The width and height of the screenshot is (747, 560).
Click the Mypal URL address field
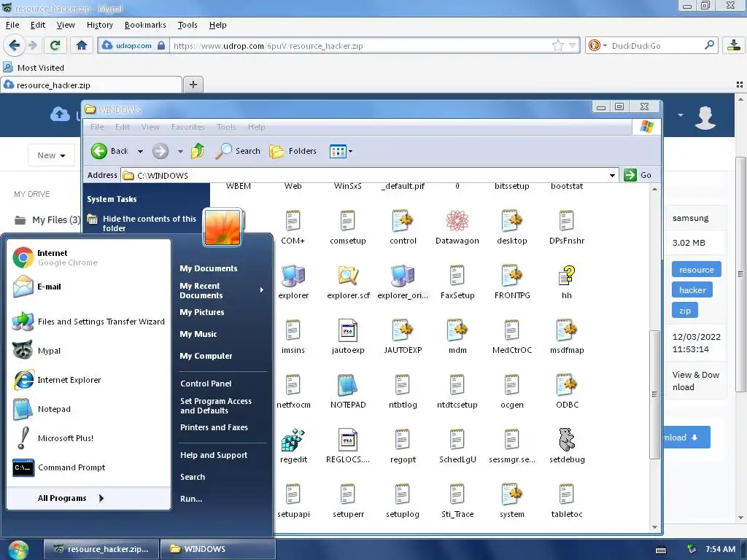[360, 46]
